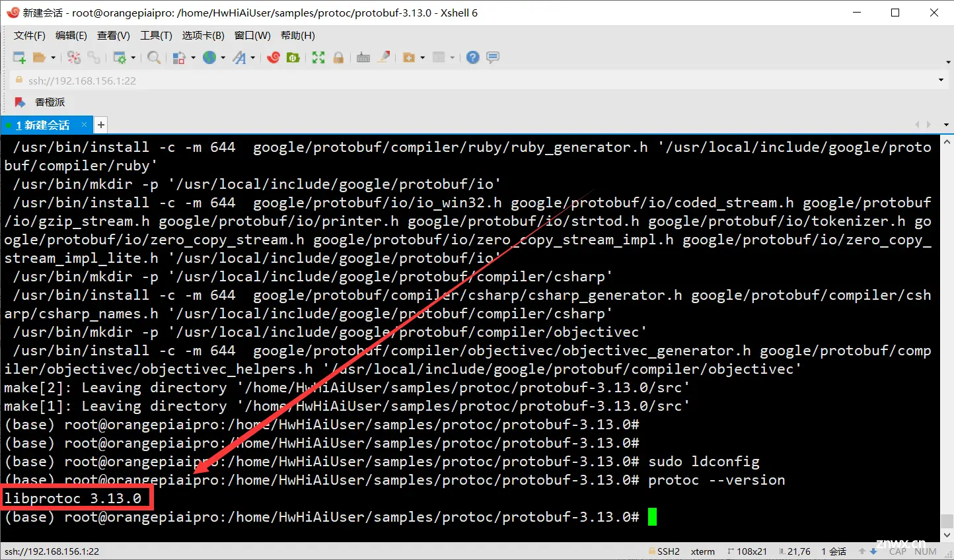The image size is (954, 560).
Task: Click the CAP indicator in status bar
Action: coord(898,551)
